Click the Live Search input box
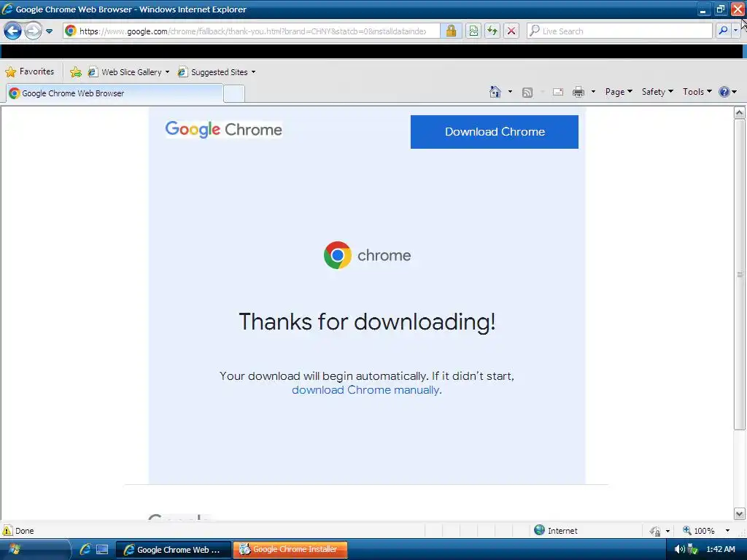 (619, 31)
